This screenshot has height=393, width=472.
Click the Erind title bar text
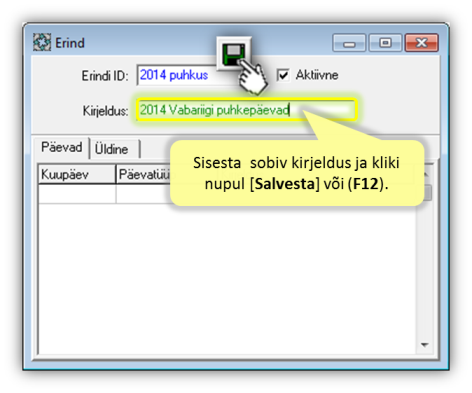tap(70, 43)
